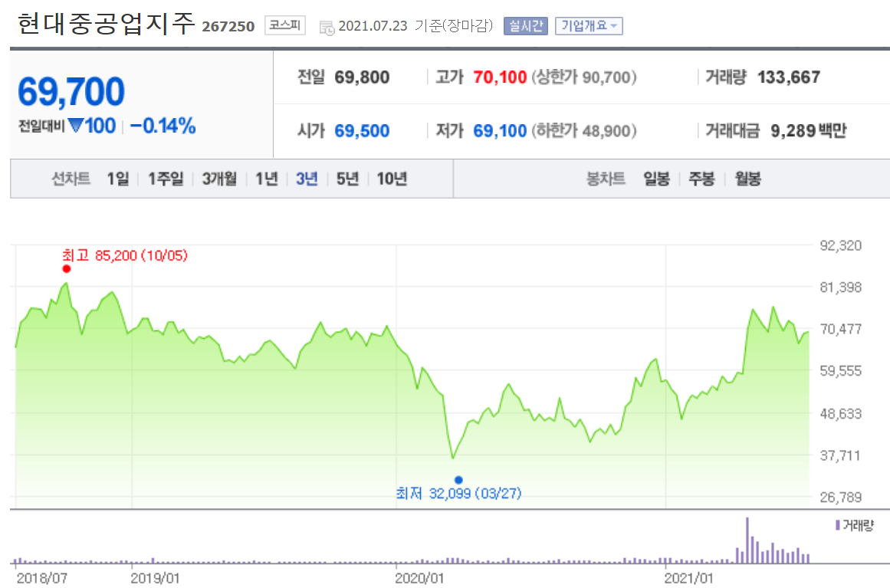Select the 3개월 line chart tab
Screen dimensions: 890x588
pyautogui.click(x=219, y=179)
